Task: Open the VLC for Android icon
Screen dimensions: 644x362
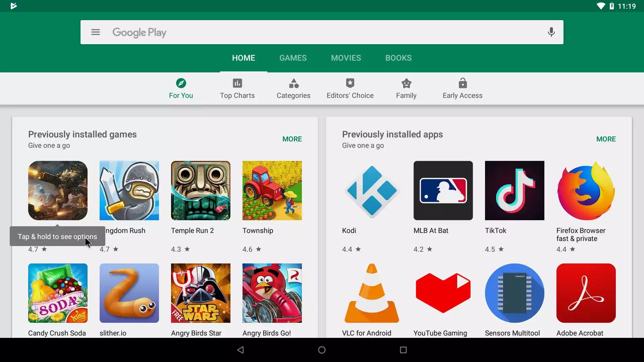Action: coord(372,293)
